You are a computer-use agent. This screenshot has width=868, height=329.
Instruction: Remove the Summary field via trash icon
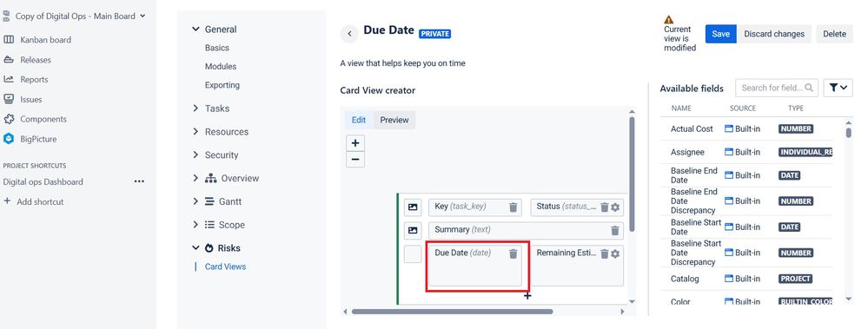pos(615,231)
